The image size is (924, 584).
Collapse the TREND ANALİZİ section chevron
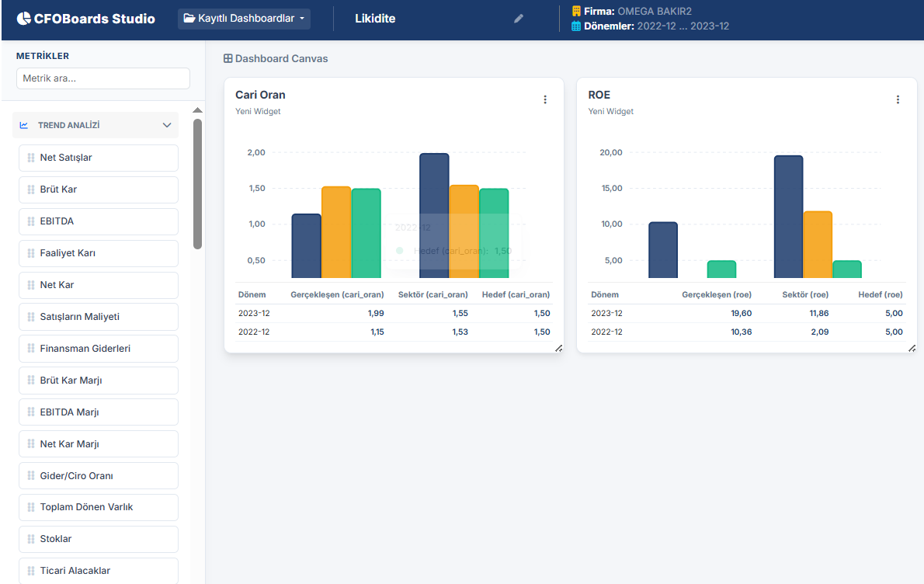click(167, 125)
